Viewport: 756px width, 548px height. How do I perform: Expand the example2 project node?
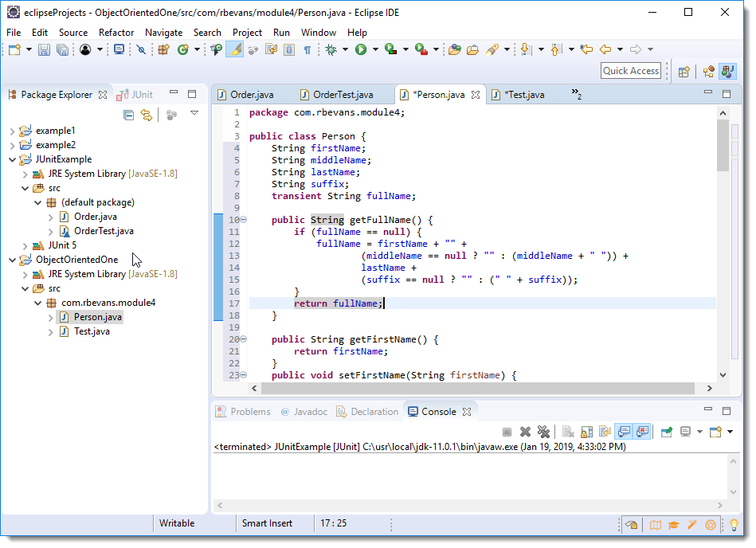[x=12, y=146]
